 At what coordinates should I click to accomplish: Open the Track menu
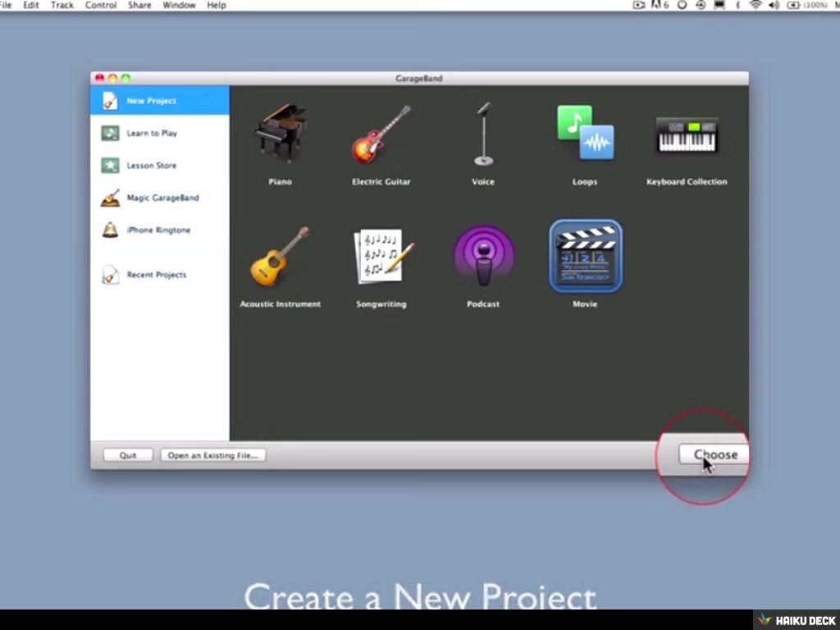click(x=62, y=6)
